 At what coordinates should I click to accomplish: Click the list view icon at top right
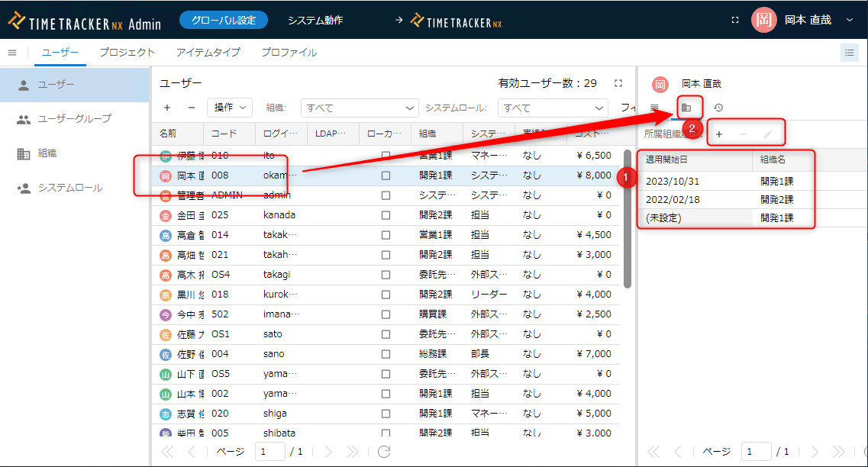coord(849,53)
